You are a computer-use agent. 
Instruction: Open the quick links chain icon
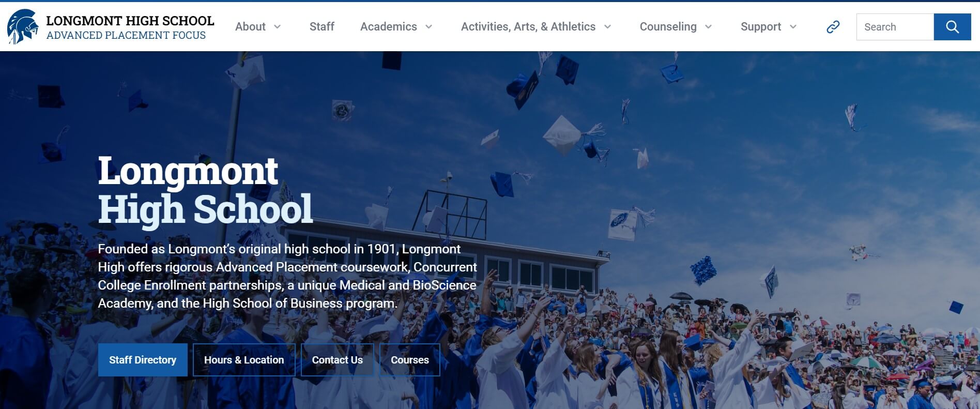833,27
